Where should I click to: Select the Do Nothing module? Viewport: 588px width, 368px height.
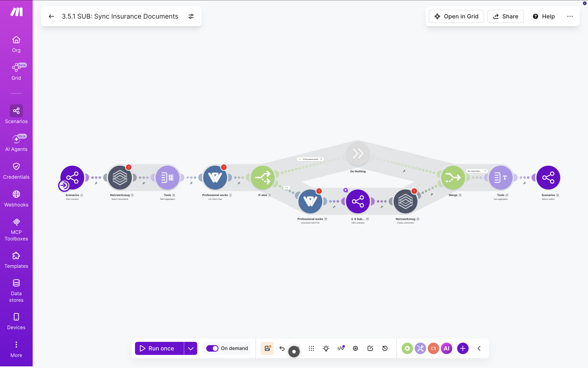pyautogui.click(x=358, y=154)
